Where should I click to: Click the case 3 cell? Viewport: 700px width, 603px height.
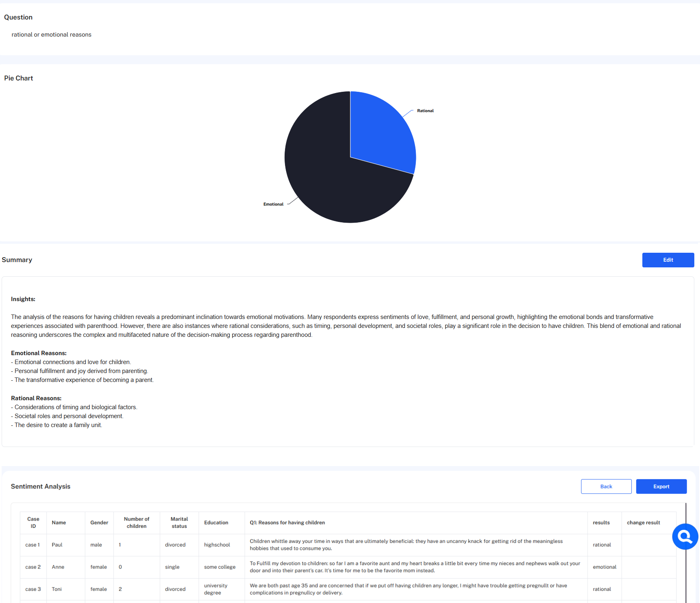point(33,589)
